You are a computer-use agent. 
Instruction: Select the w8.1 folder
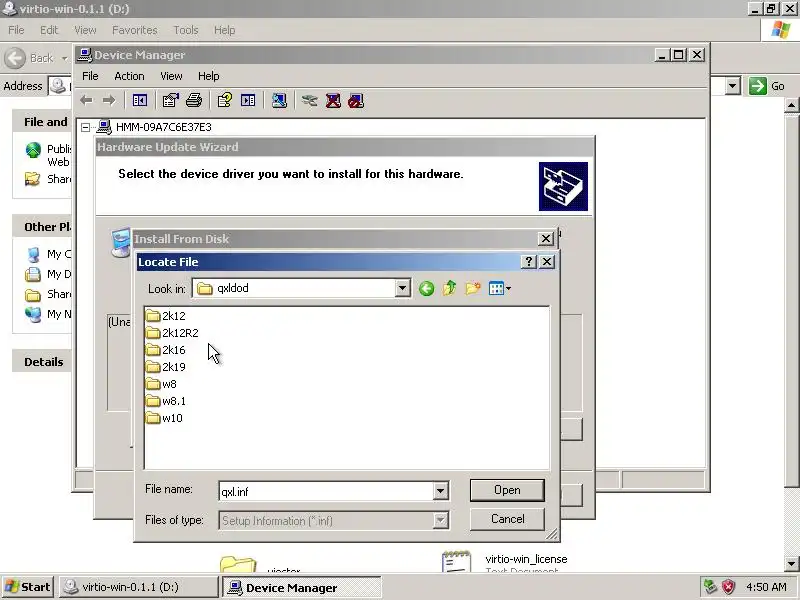(x=166, y=401)
